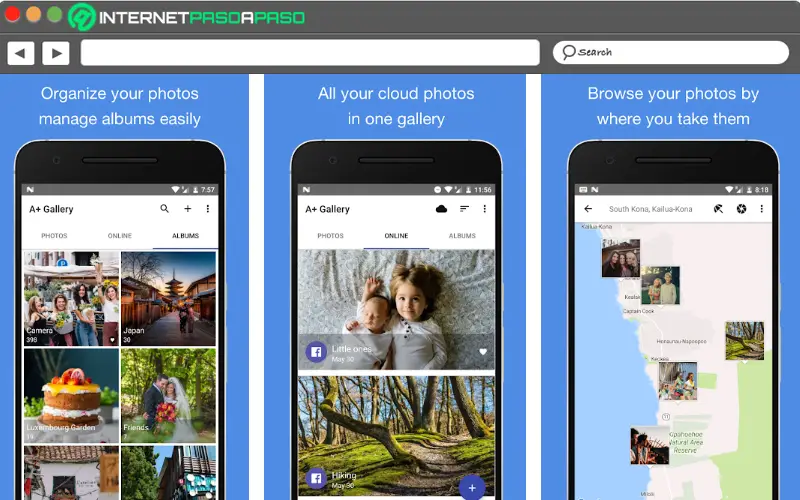Viewport: 800px width, 500px height.
Task: Open overflow menu in middle phone
Action: click(485, 209)
